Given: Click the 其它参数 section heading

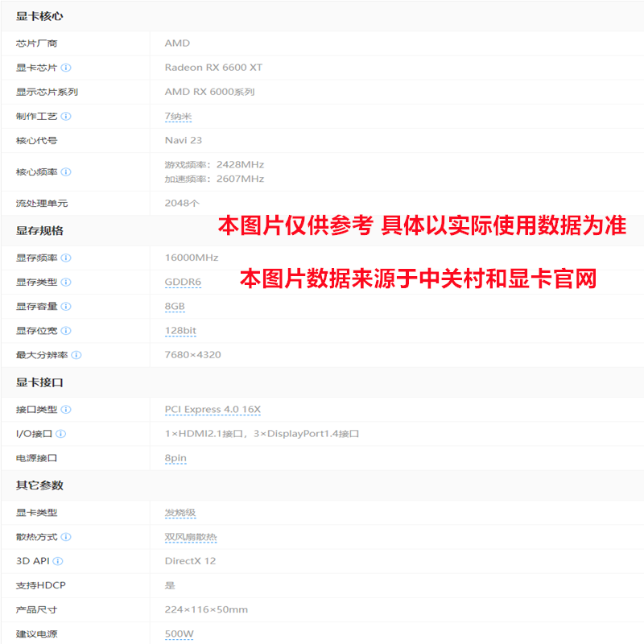Looking at the screenshot, I should [39, 485].
